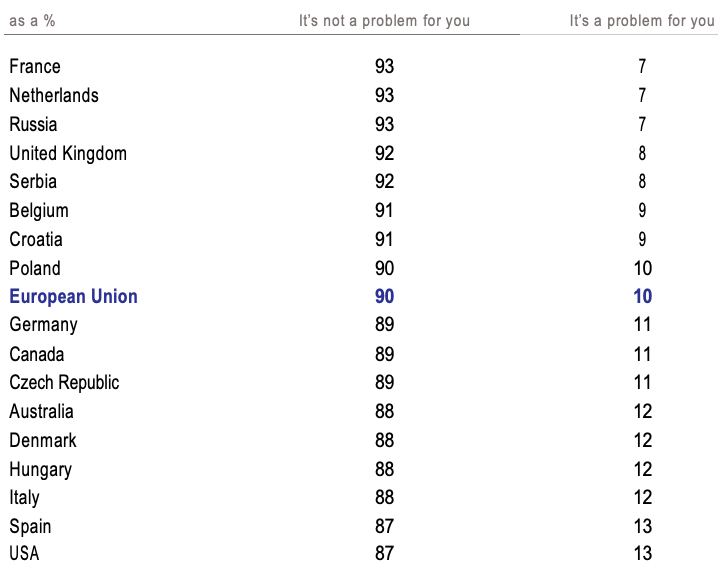The width and height of the screenshot is (718, 579).
Task: Click the Italy country name
Action: (24, 498)
